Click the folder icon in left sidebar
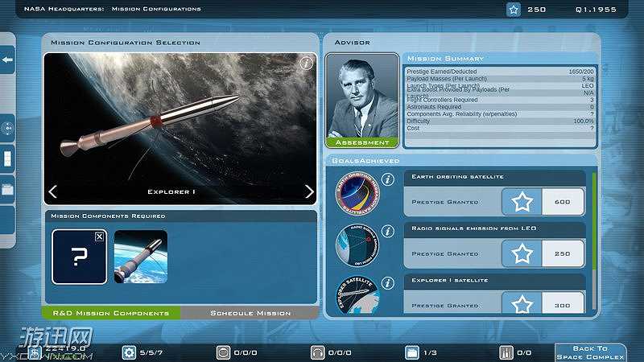Viewport: 644px width, 362px height. (7, 190)
